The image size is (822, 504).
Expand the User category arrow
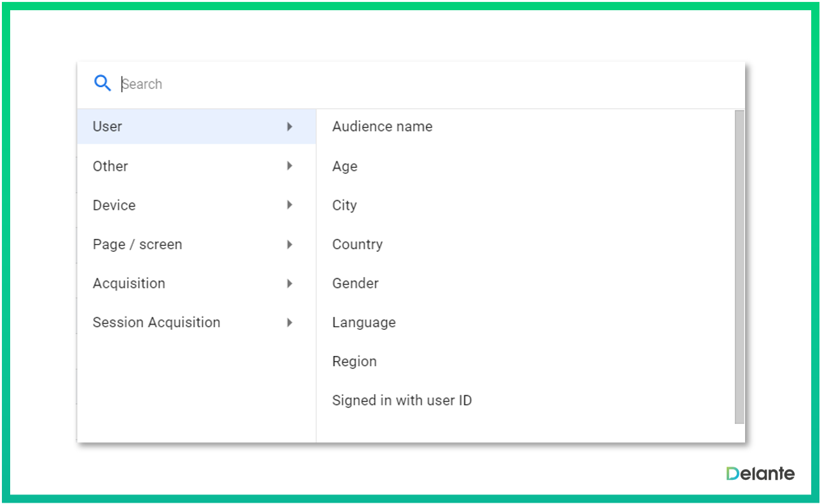click(x=289, y=126)
